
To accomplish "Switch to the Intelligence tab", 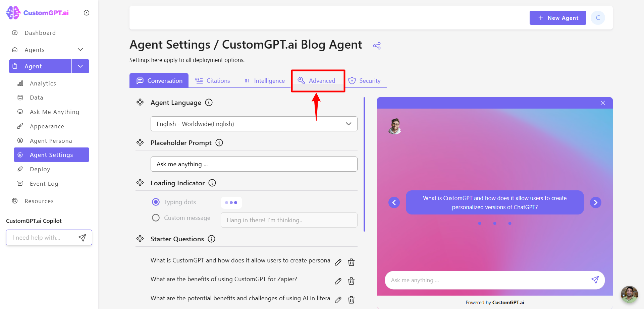I will 265,81.
